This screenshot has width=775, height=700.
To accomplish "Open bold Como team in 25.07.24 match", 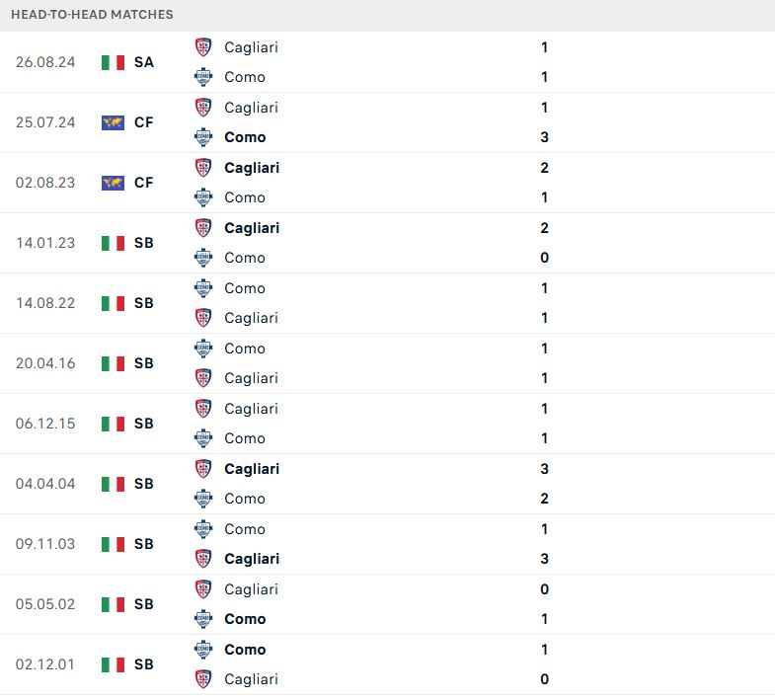I will click(x=245, y=137).
